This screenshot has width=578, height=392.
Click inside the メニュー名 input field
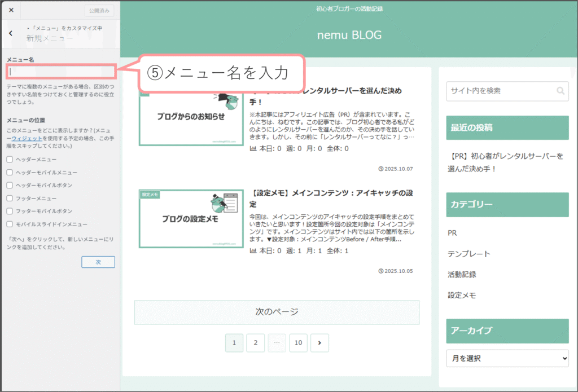pos(61,72)
